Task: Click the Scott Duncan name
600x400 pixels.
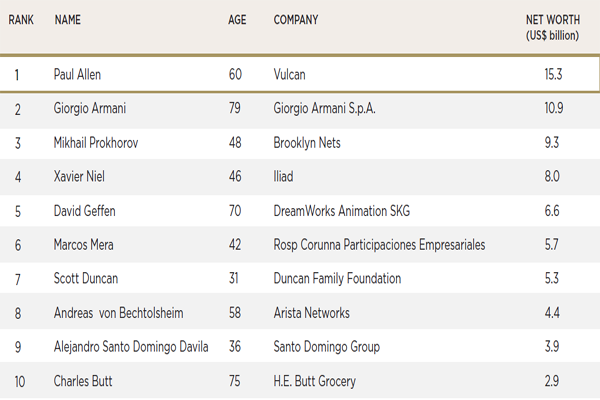Action: pos(85,279)
